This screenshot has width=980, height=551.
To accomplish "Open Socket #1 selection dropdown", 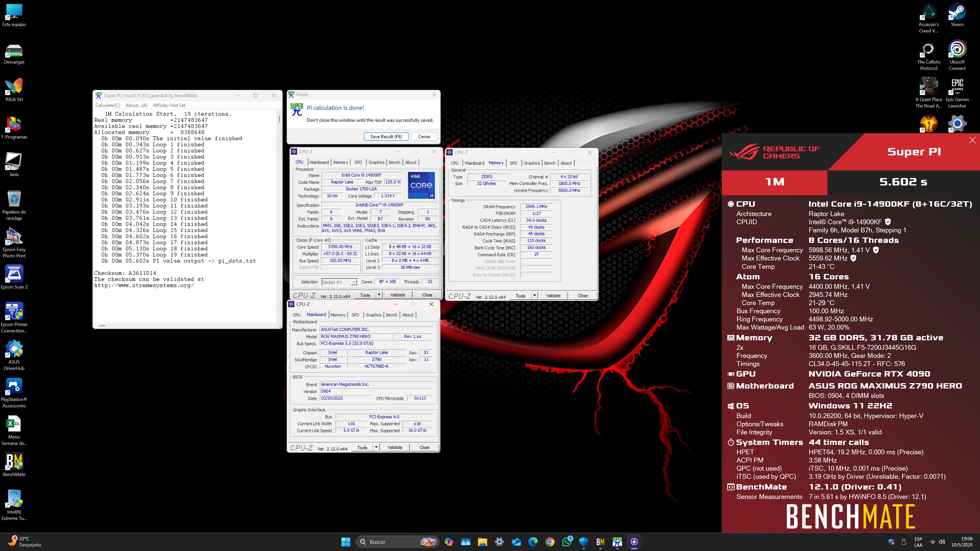I will point(339,282).
